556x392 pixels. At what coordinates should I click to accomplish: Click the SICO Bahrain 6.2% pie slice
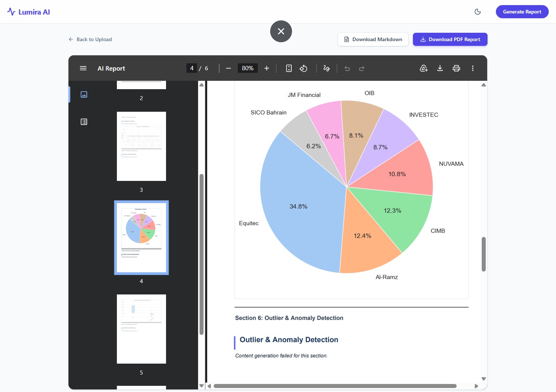point(314,146)
